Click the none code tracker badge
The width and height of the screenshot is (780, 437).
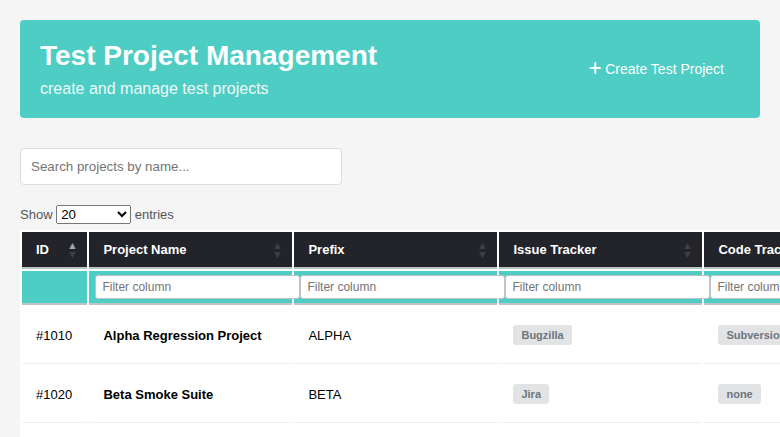pyautogui.click(x=739, y=394)
